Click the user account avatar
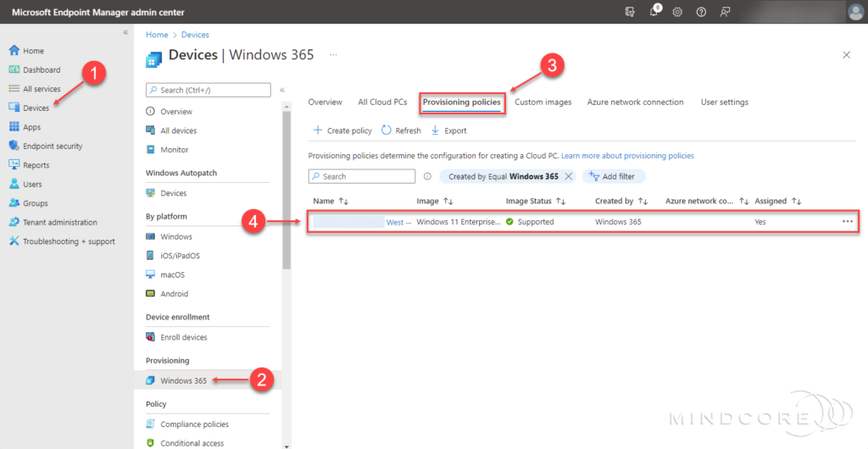Image resolution: width=868 pixels, height=449 pixels. pos(854,12)
